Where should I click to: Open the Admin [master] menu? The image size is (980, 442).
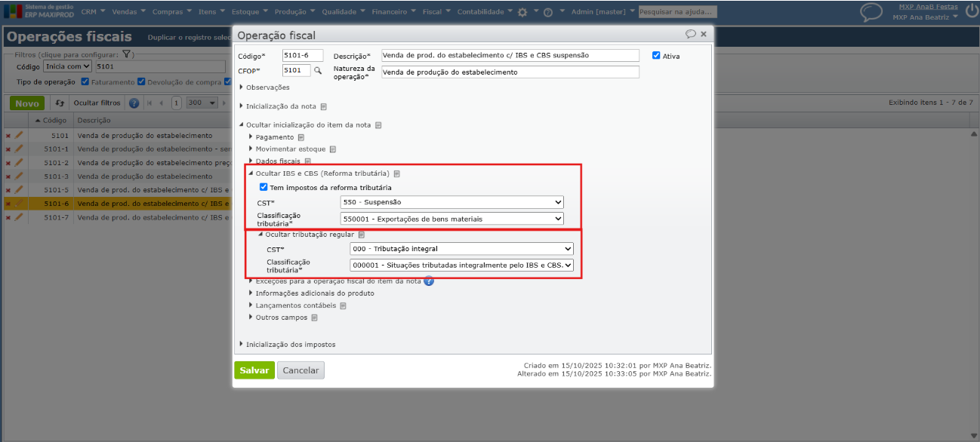click(602, 12)
